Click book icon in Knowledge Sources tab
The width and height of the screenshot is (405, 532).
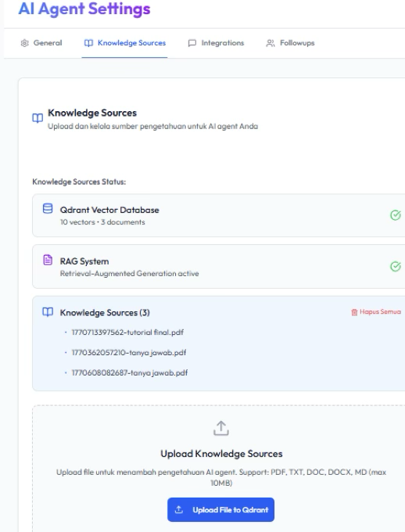pos(88,43)
